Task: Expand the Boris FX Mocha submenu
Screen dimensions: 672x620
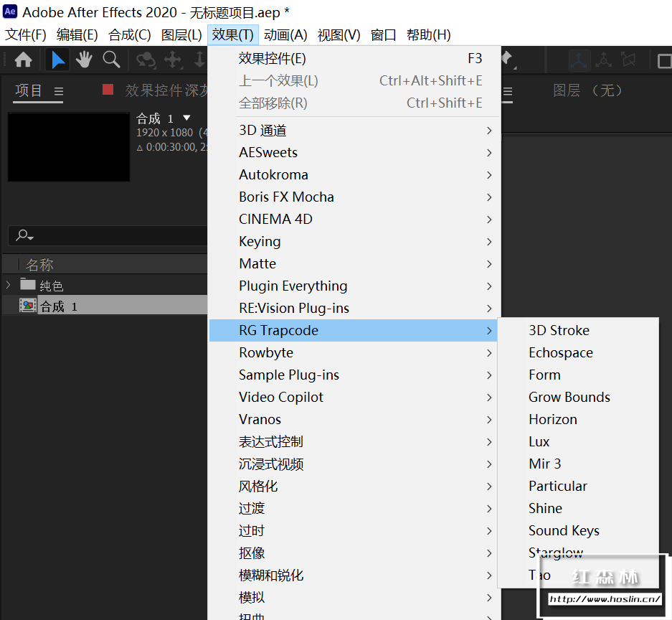Action: tap(354, 197)
